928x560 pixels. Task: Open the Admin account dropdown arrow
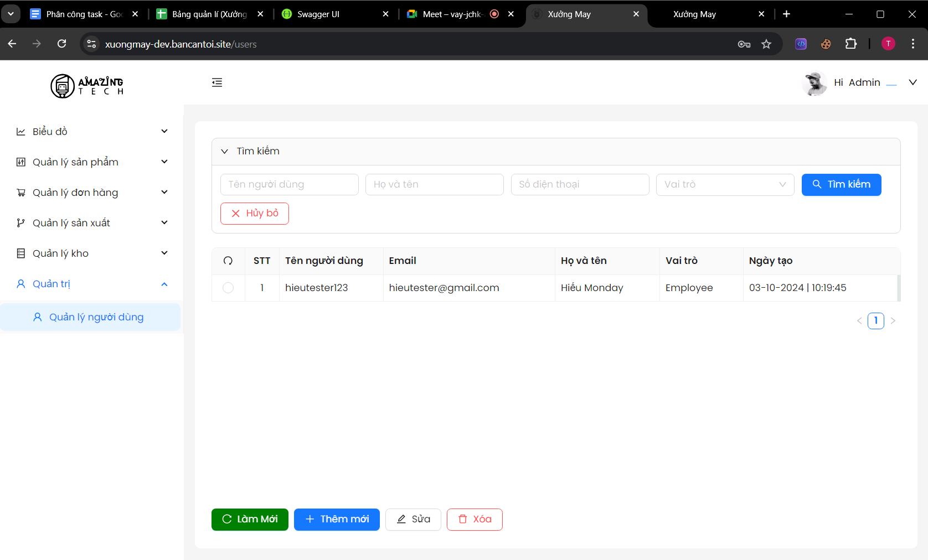912,82
